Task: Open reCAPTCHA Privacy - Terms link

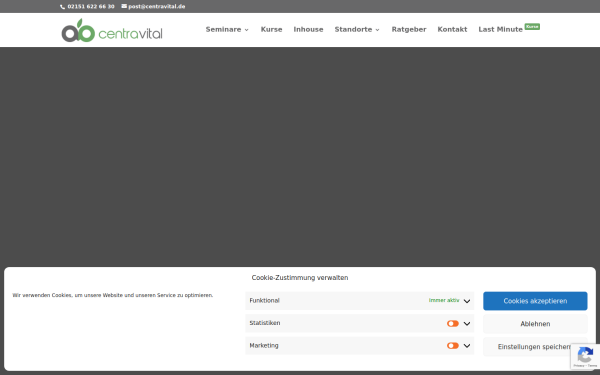Action: 585,366
